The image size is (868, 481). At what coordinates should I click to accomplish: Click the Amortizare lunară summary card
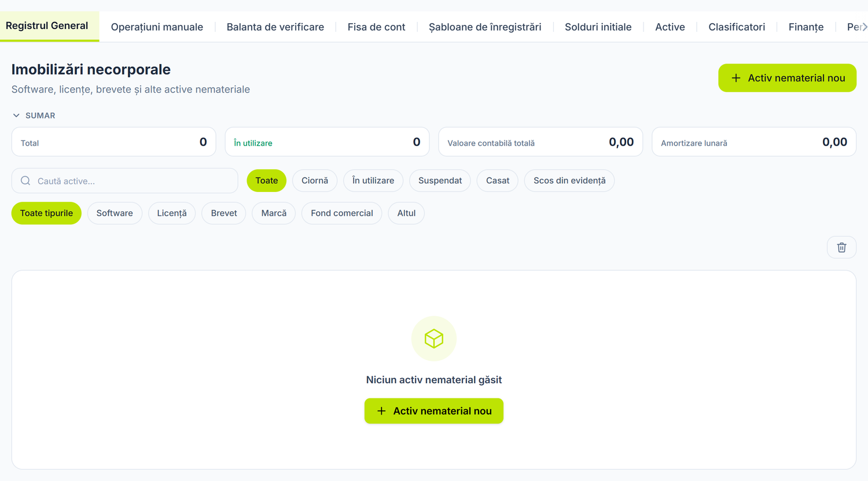tap(754, 142)
